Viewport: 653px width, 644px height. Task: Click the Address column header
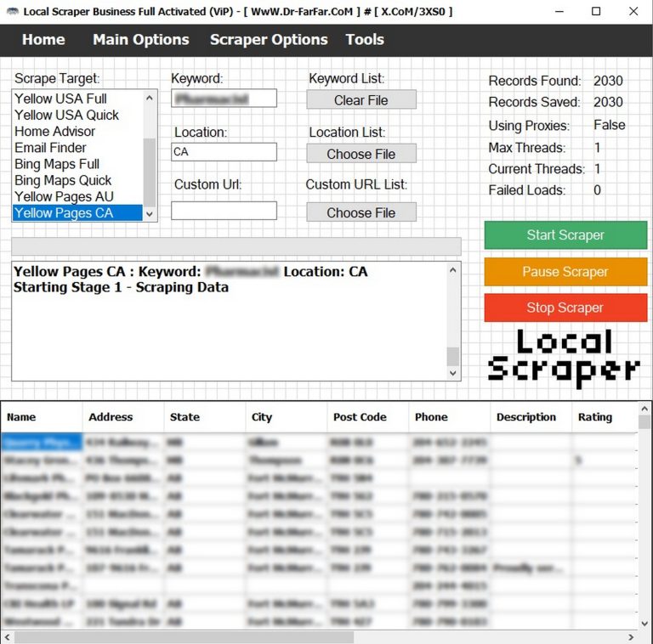(x=122, y=417)
